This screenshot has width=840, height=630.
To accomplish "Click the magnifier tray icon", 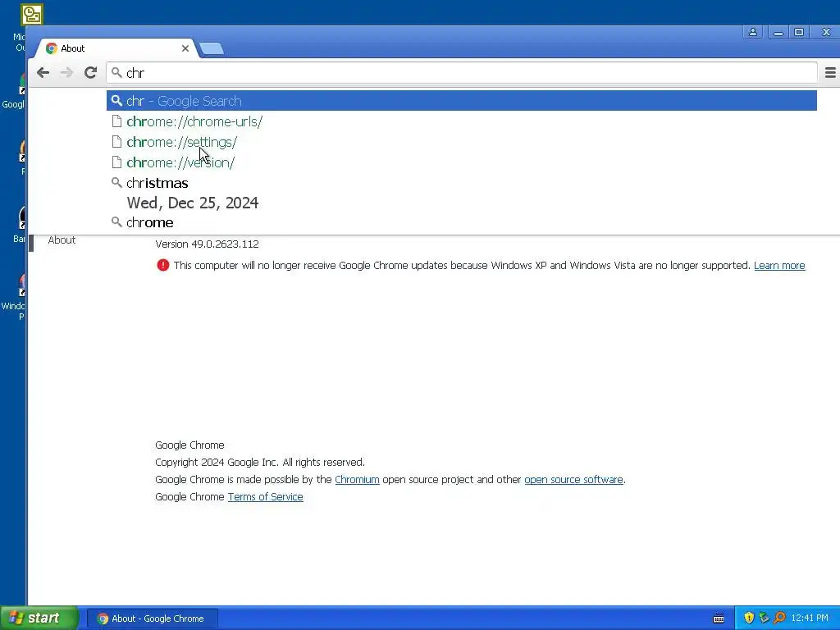I will 779,619.
